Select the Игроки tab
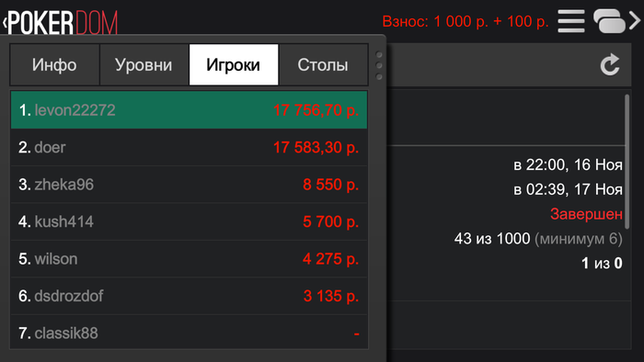This screenshot has height=362, width=644. click(234, 65)
